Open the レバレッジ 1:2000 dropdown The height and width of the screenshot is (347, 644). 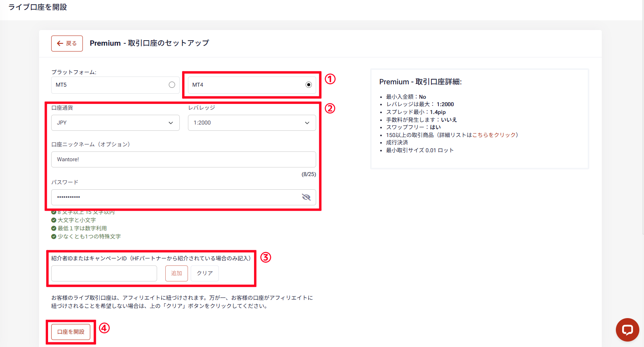coord(252,123)
